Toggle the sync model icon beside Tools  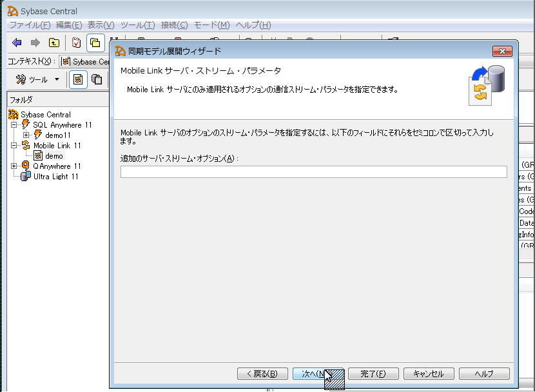click(78, 79)
